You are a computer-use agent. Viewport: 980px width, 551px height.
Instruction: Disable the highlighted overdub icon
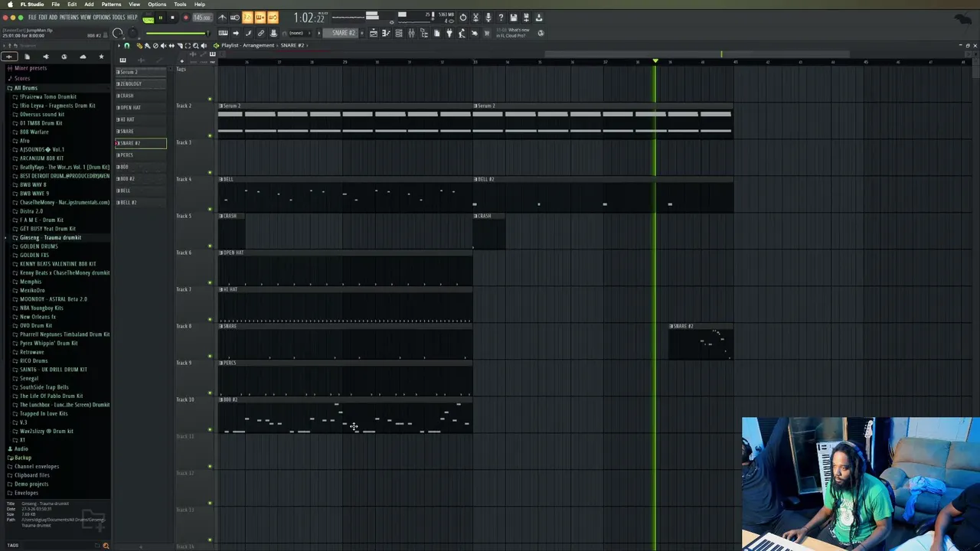[x=260, y=18]
